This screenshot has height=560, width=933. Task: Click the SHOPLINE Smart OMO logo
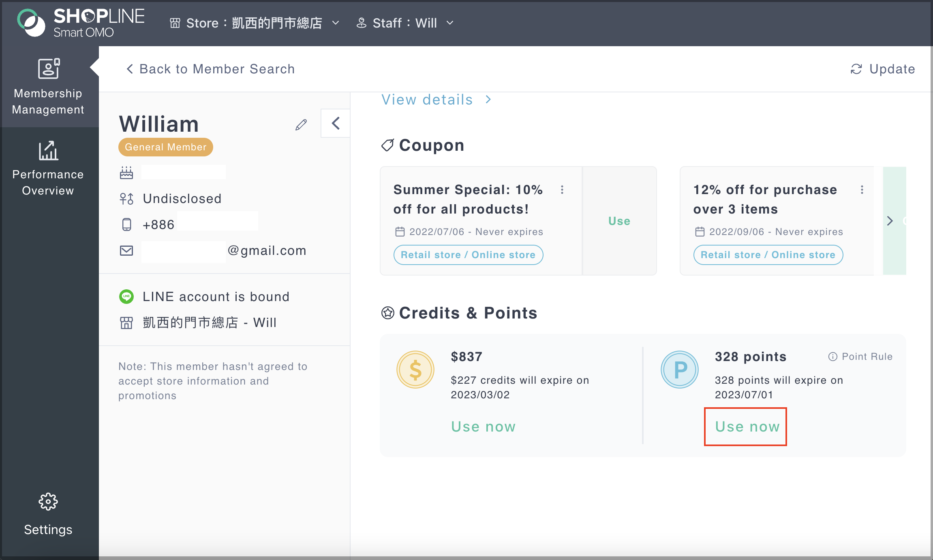point(81,23)
